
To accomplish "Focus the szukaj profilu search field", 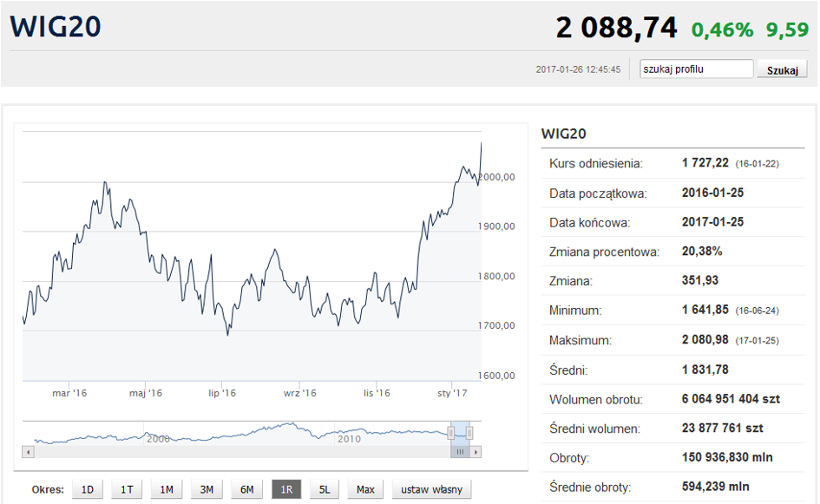I will click(x=696, y=69).
